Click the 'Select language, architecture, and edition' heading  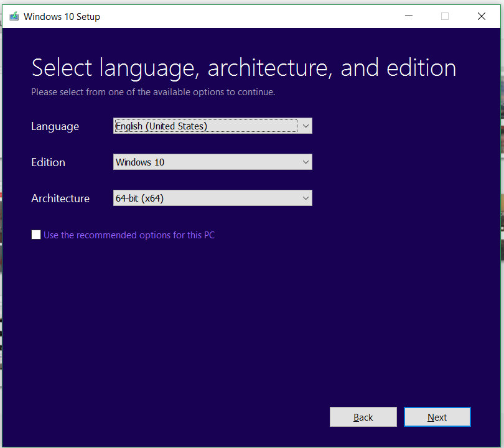click(x=243, y=68)
